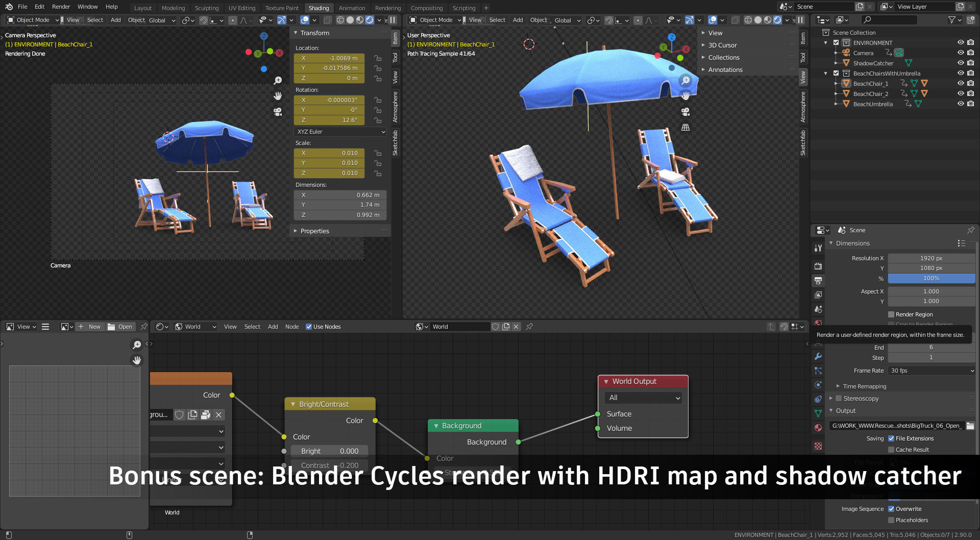Open the Scene properties tab icon
The height and width of the screenshot is (540, 980).
(818, 309)
